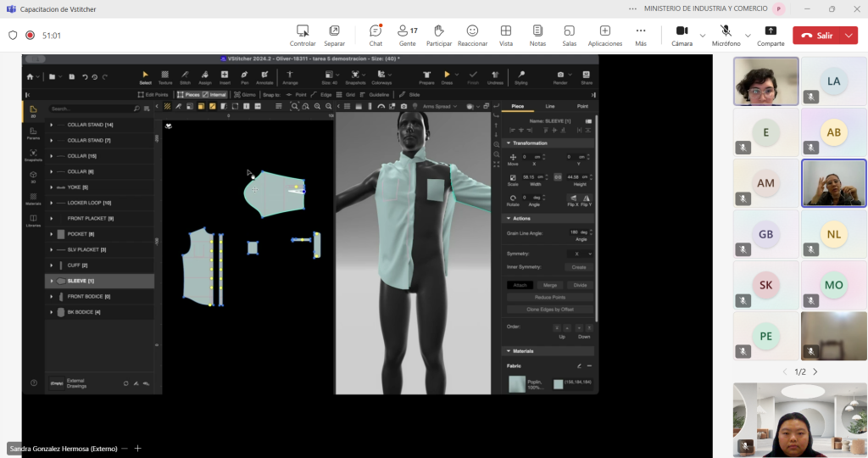
Task: Pick the Stitch tool
Action: [x=185, y=77]
